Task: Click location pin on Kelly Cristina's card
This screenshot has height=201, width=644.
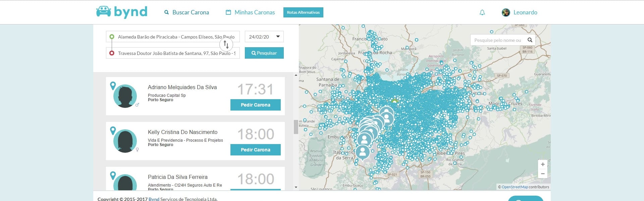Action: pos(113,131)
